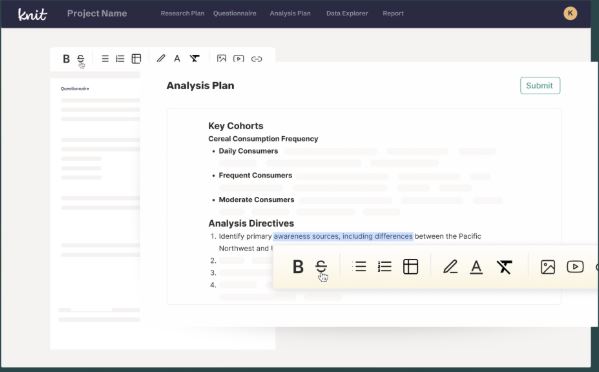
Task: Click the 'Key Cohorts' heading
Action: click(x=236, y=126)
